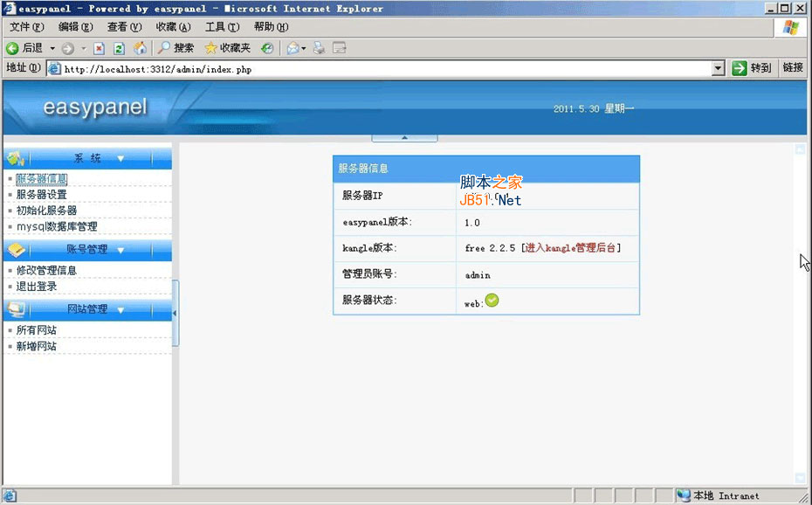The image size is (812, 505).
Task: Click the 进入kangle管理后台 link
Action: point(571,248)
